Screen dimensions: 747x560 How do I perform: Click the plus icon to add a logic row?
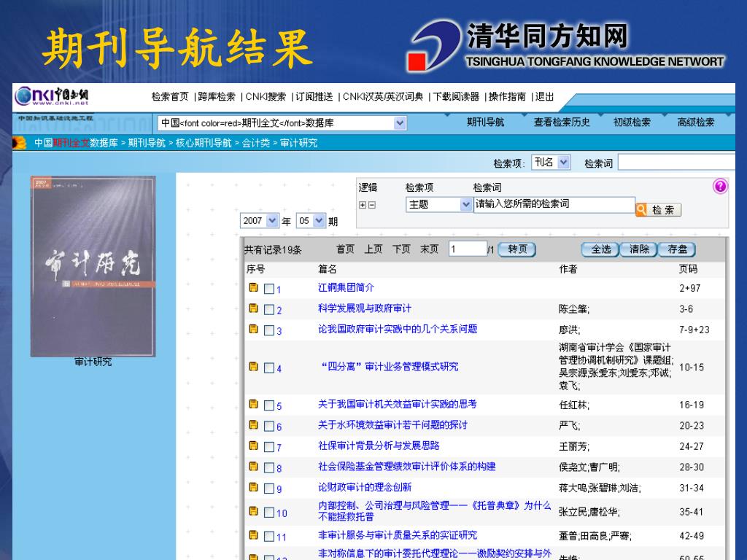pyautogui.click(x=363, y=205)
